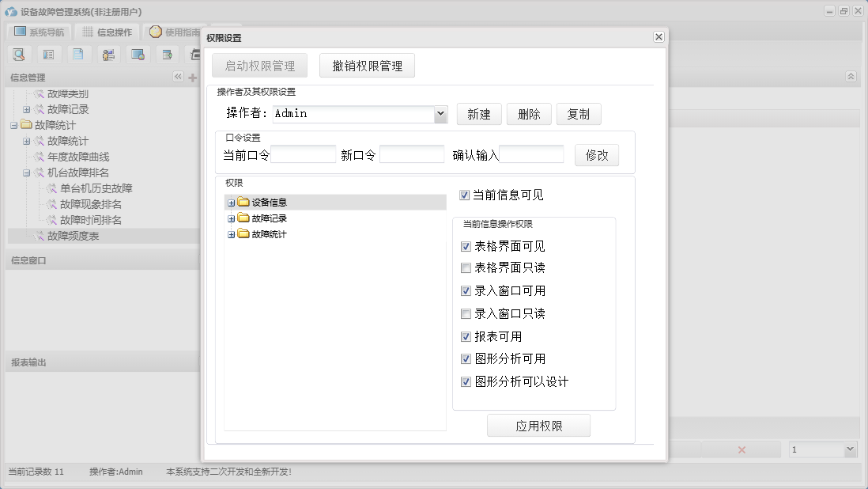Click 报表输出 panel header
This screenshot has width=868, height=489.
[x=103, y=362]
